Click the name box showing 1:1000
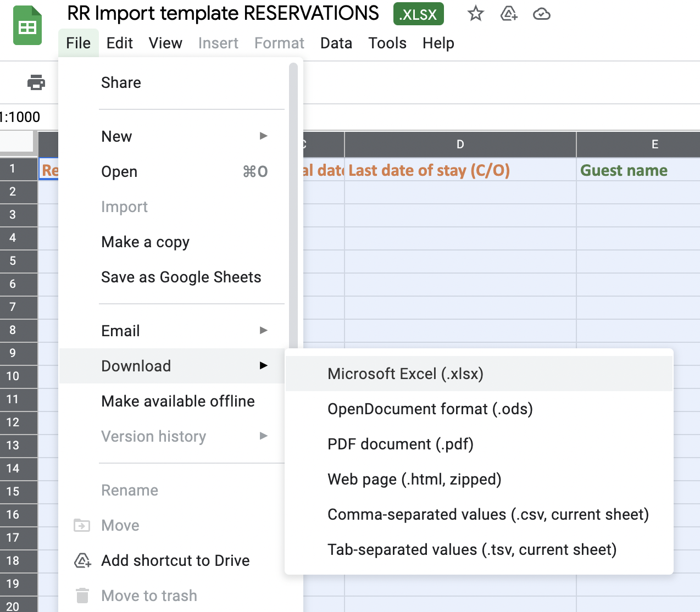 tap(20, 117)
